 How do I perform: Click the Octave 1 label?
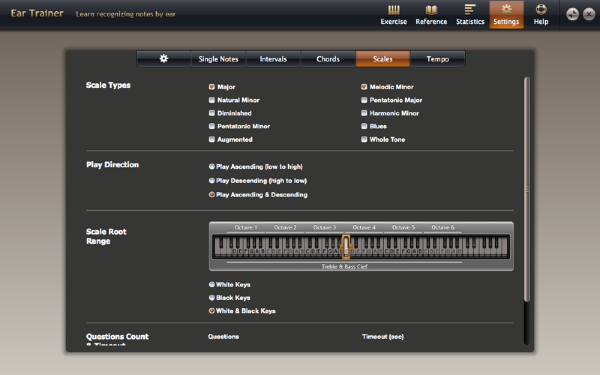tap(246, 227)
